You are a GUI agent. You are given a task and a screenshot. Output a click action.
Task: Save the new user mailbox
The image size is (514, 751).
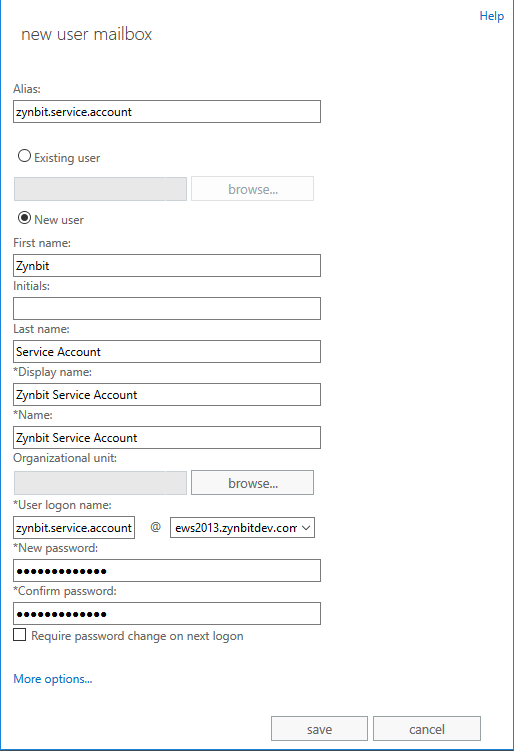[319, 729]
